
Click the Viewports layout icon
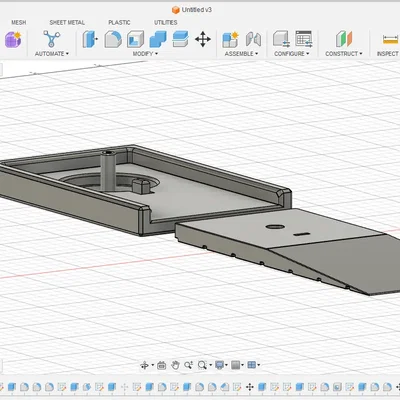coord(252,365)
